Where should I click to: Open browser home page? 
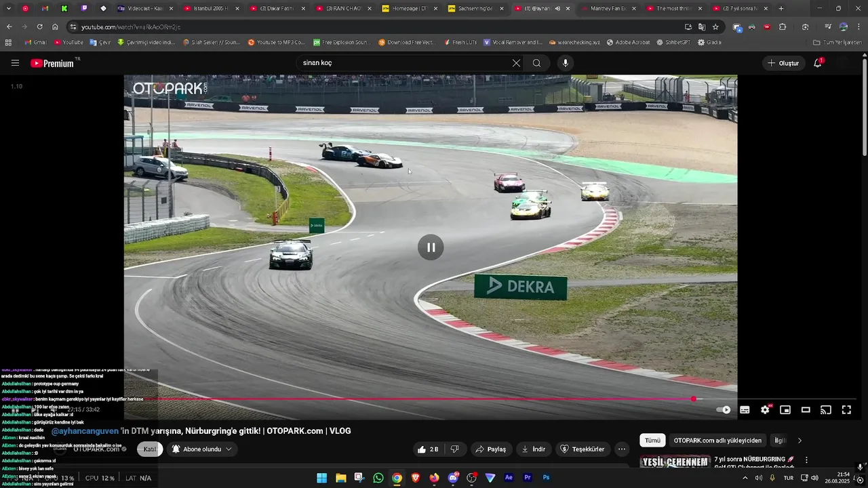click(55, 26)
